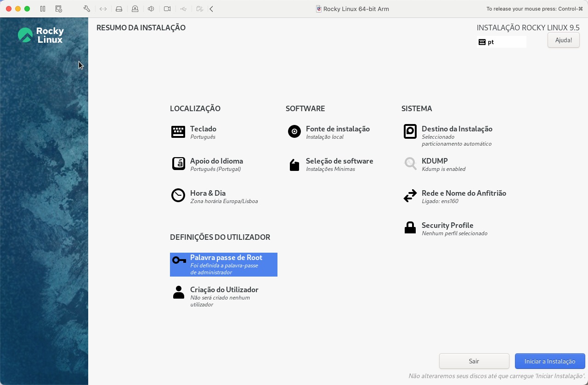Click the KDUMP magnifier icon
Viewport: 588px width, 385px height.
coord(410,164)
